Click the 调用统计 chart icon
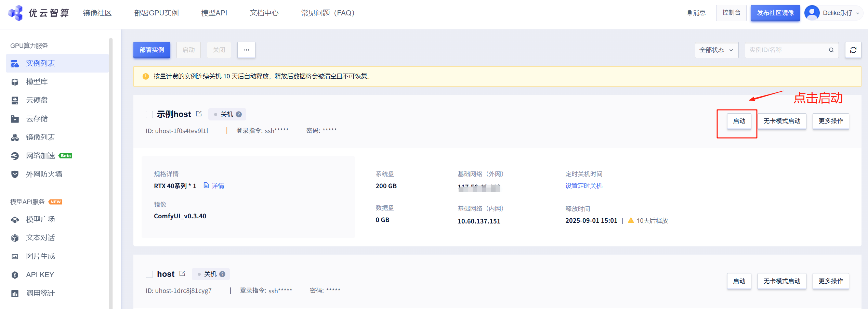 pos(15,293)
